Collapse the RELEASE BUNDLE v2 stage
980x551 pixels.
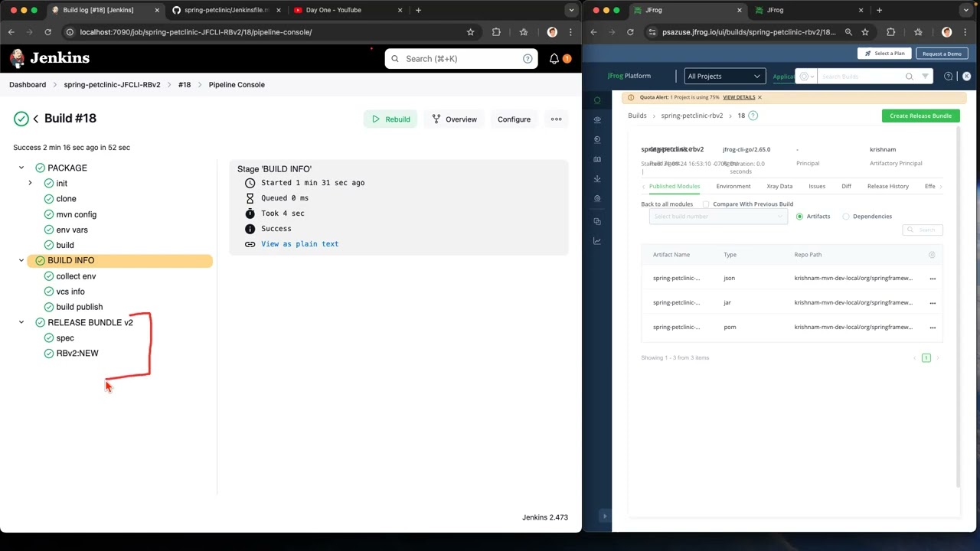pos(21,322)
